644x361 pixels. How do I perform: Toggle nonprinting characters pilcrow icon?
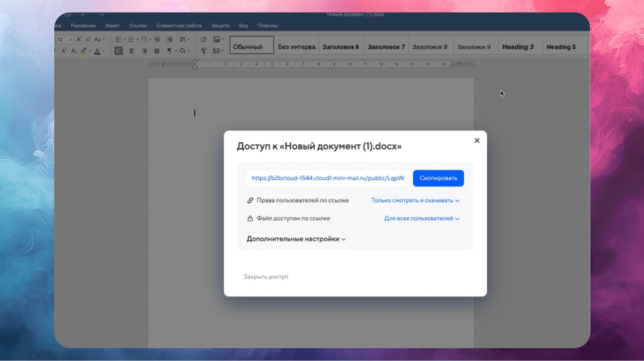(x=169, y=51)
